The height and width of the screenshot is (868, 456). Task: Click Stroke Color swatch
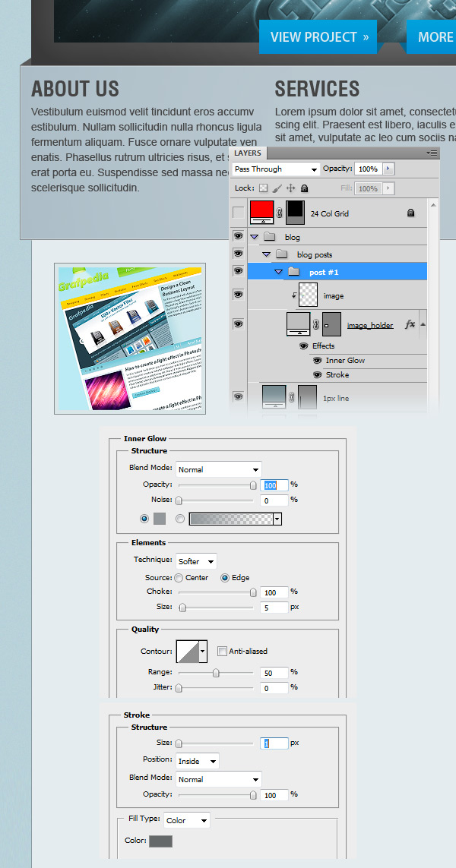(x=160, y=841)
